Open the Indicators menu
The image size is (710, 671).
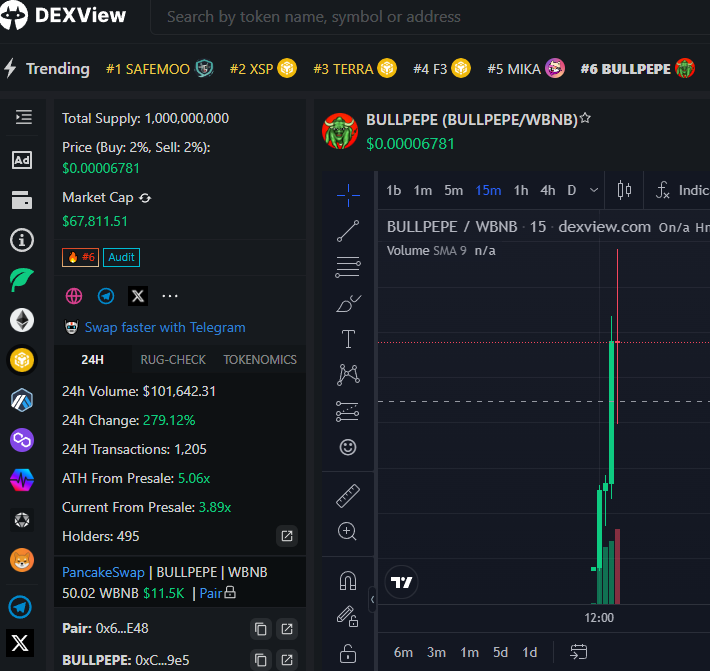click(681, 190)
